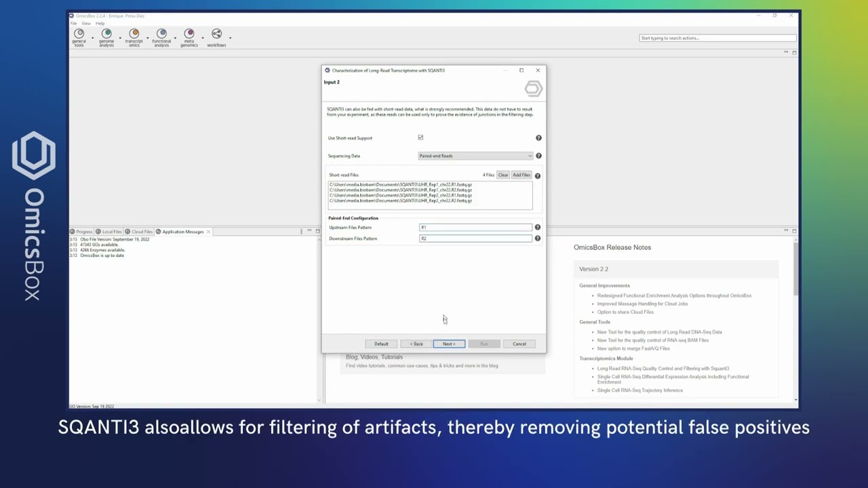The image size is (868, 488).
Task: Click the Blog, Videos, Tutorials link
Action: 374,357
